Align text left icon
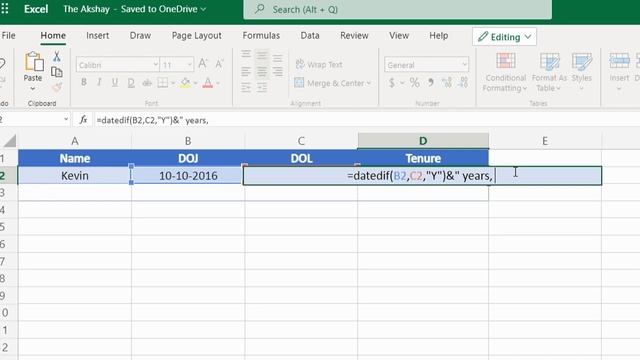 point(246,72)
